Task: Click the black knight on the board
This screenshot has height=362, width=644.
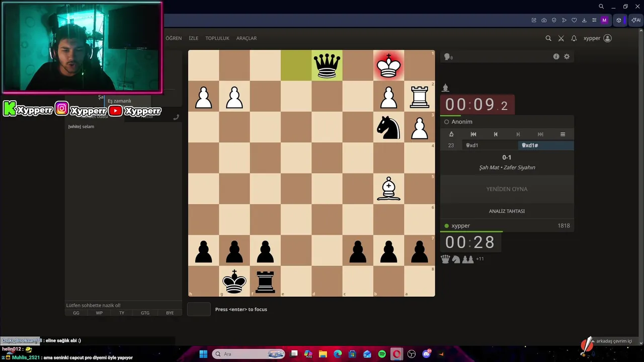Action: (388, 127)
